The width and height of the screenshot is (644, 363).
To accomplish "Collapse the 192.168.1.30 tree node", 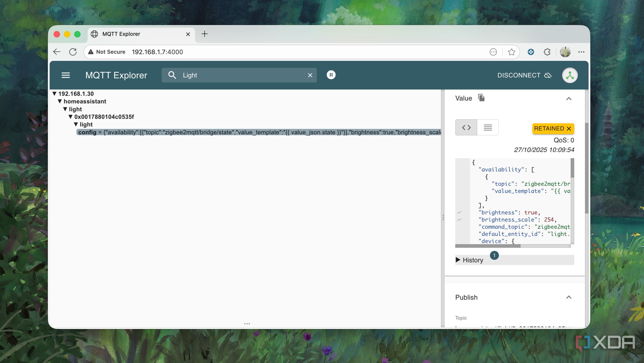I will pos(54,94).
